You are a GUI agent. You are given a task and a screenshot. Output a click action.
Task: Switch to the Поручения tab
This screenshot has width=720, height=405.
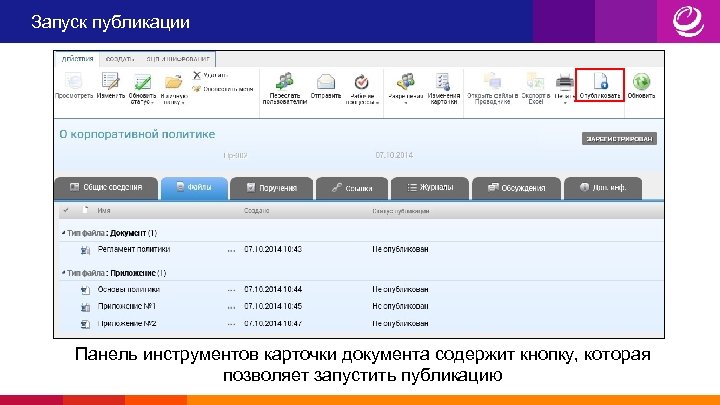[x=271, y=188]
